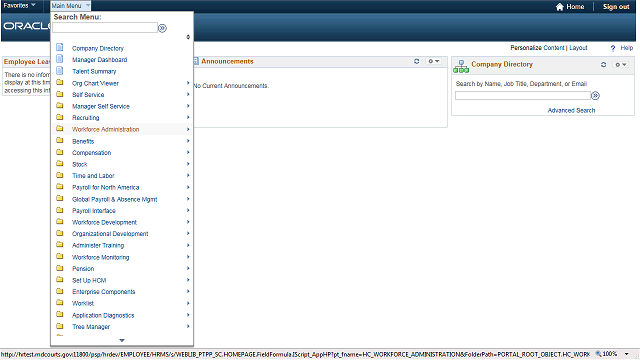Click the folder icon beside Self Service
Image resolution: width=640 pixels, height=360 pixels.
pyautogui.click(x=60, y=94)
